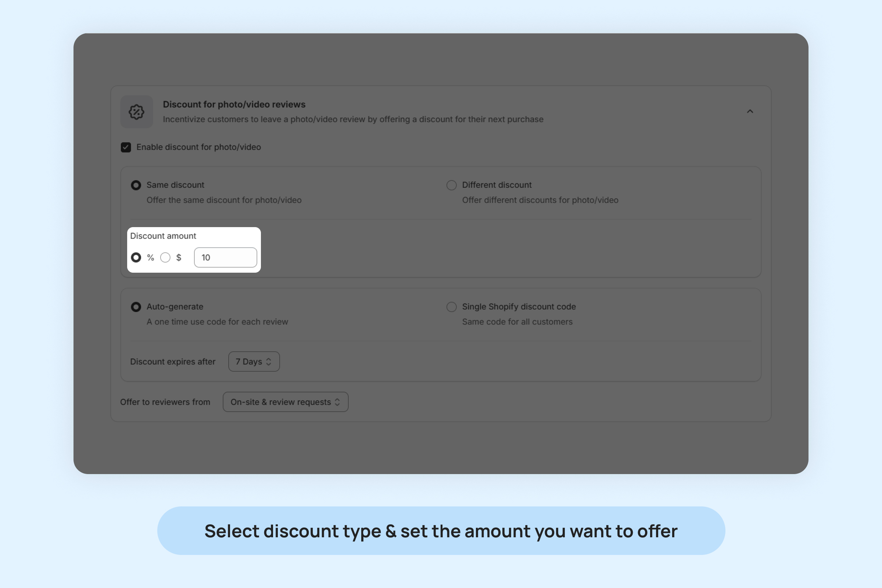Image resolution: width=882 pixels, height=588 pixels.
Task: Click the Auto-generate label text
Action: (175, 307)
